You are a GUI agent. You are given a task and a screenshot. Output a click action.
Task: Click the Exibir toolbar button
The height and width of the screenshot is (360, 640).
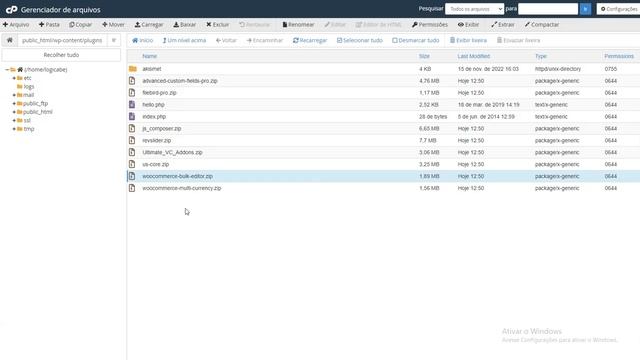468,24
